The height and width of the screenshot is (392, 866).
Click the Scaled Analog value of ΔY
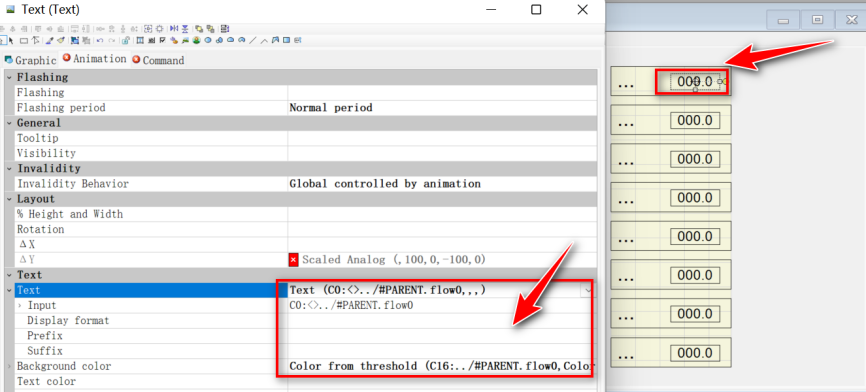click(x=393, y=259)
